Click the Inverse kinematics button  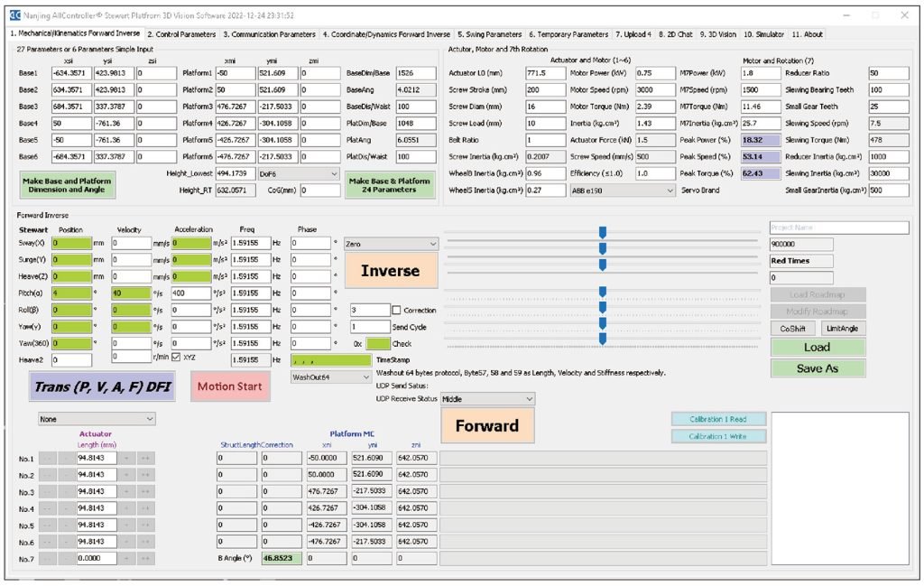coord(390,270)
